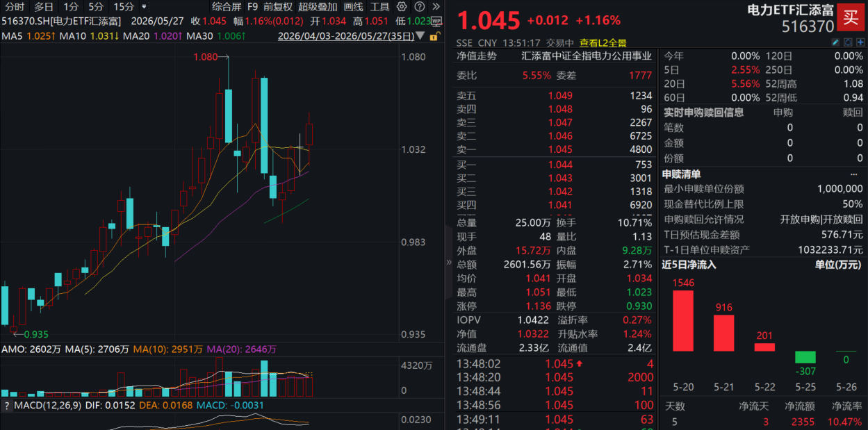The image size is (868, 430).
Task: Add stock to watchlist plus icon
Action: tap(860, 42)
